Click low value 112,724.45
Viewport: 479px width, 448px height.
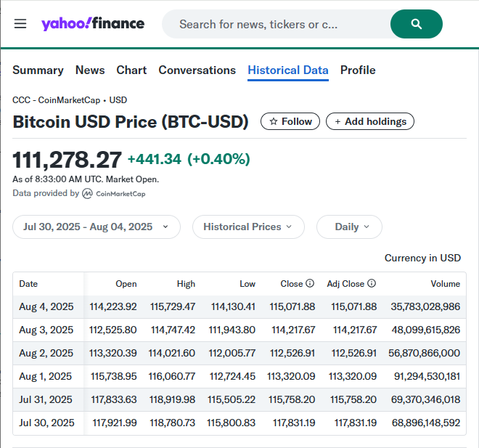tap(232, 376)
